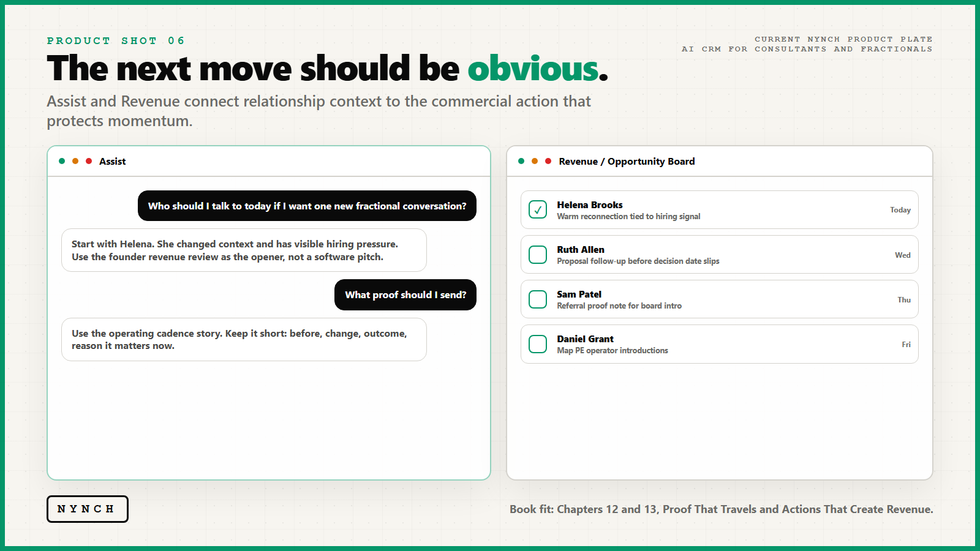Check the Ruth Allen checkbox

(x=538, y=255)
